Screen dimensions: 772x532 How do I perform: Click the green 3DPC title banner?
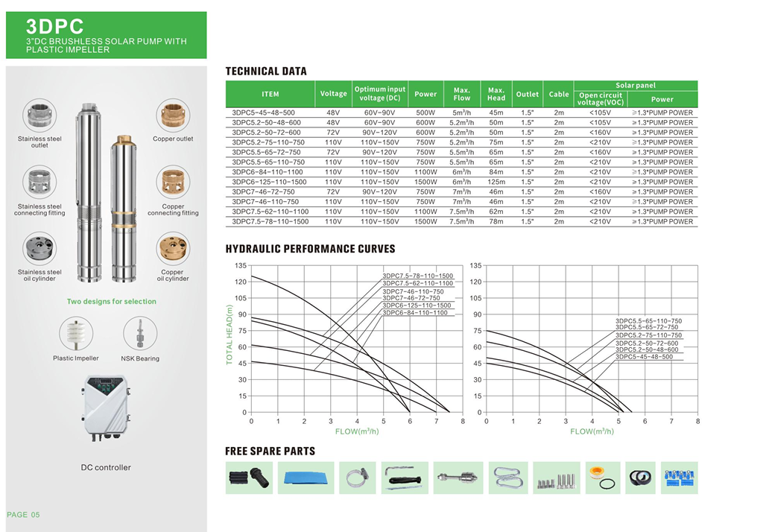[106, 36]
